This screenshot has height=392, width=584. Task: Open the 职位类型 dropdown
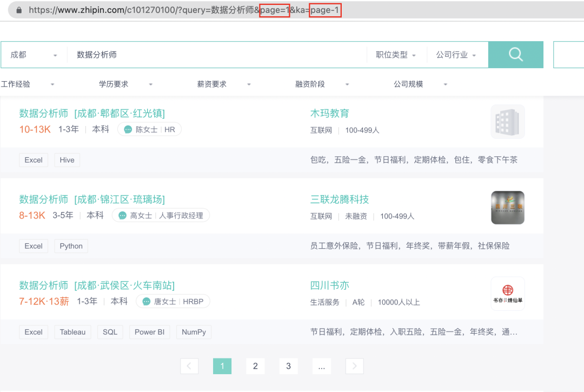click(x=396, y=55)
